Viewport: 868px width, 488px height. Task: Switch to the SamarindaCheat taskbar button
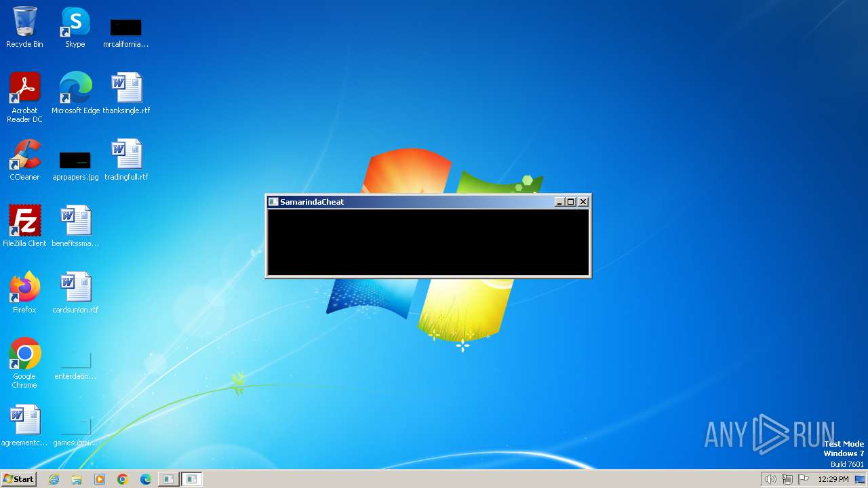(x=192, y=479)
